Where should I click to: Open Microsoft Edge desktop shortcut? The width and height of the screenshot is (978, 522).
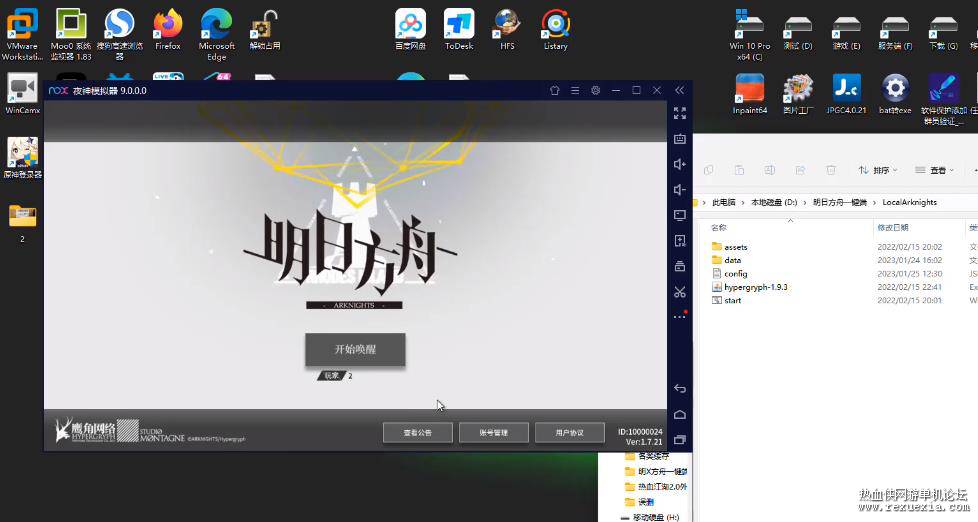point(216,34)
